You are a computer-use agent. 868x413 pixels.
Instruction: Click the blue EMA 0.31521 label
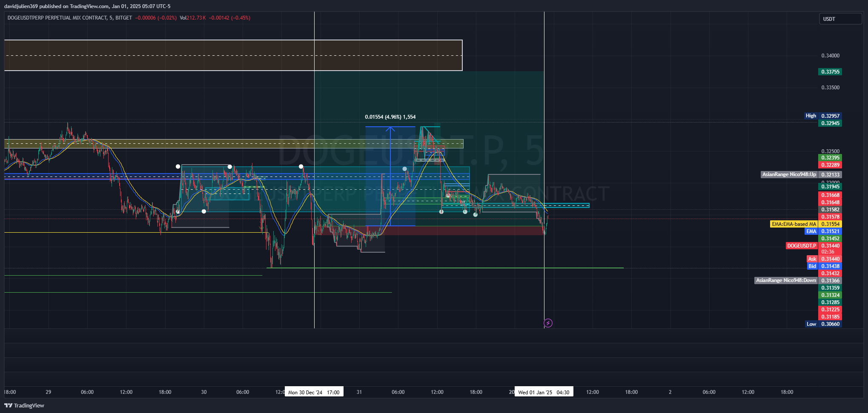(823, 231)
